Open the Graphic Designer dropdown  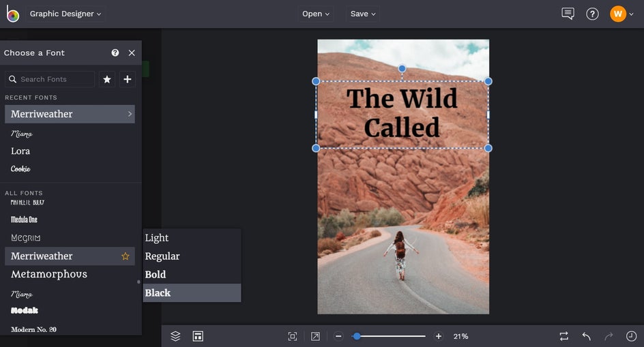click(65, 14)
